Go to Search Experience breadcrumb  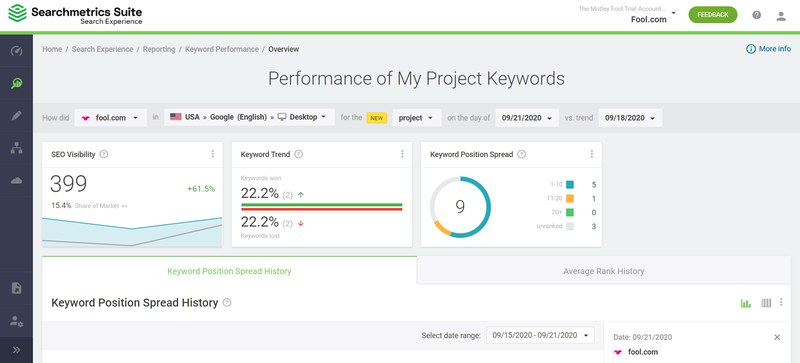coord(102,49)
